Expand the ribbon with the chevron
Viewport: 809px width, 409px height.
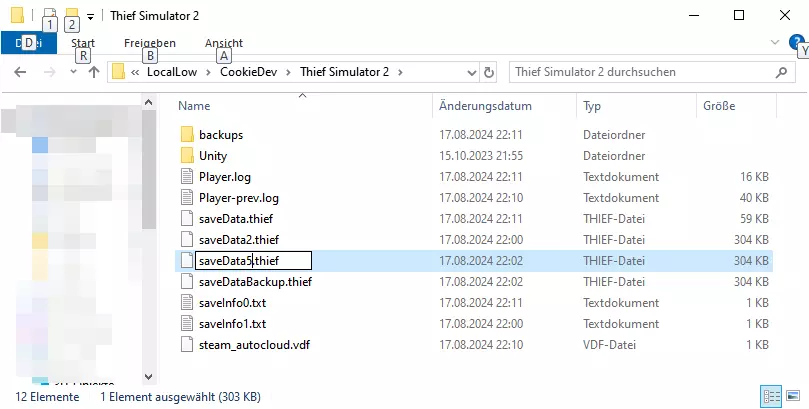click(x=774, y=42)
